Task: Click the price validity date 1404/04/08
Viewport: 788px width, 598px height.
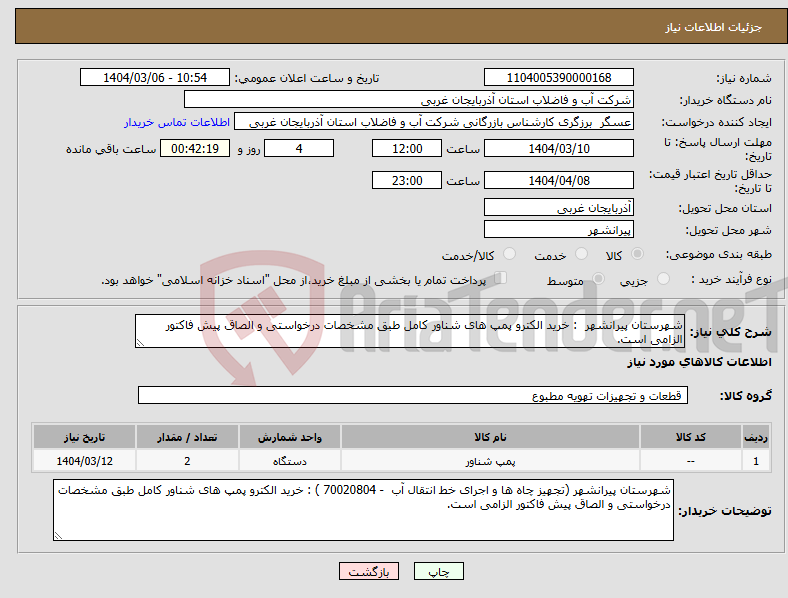Action: (559, 180)
